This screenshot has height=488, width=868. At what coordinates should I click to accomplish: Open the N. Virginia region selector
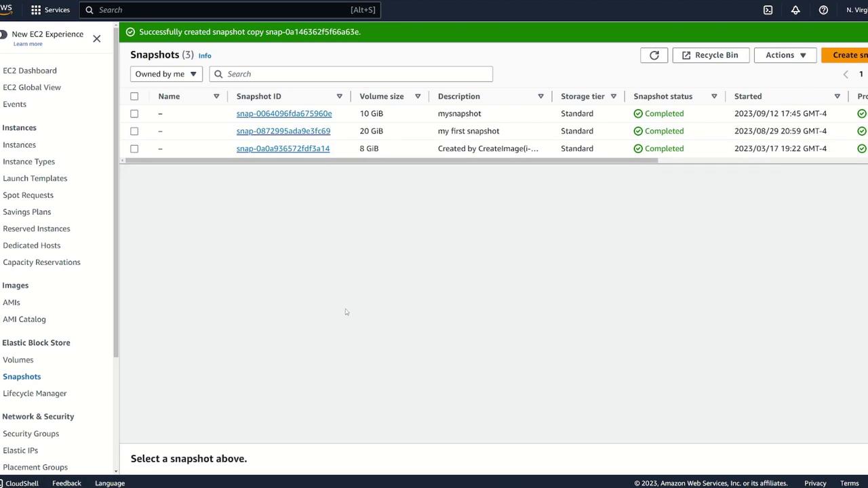pos(856,10)
